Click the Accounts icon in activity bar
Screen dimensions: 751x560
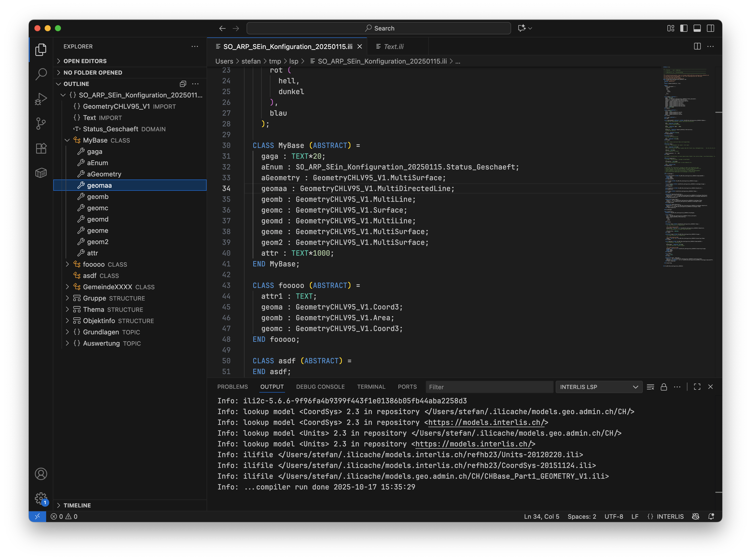pos(41,474)
